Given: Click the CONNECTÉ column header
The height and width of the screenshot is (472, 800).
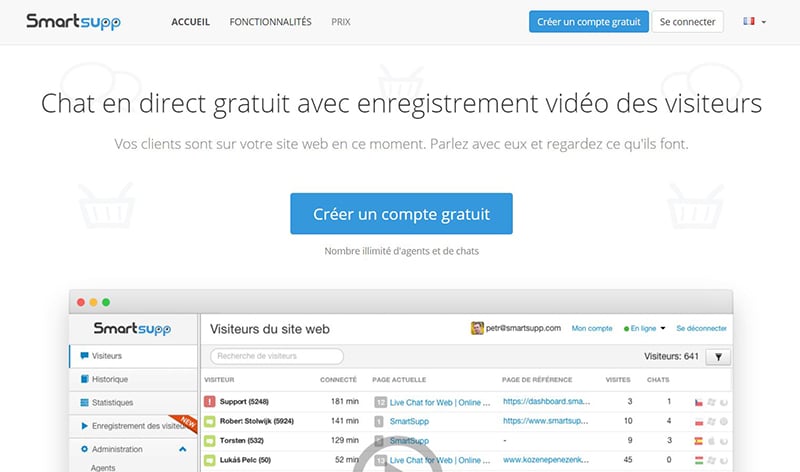Looking at the screenshot, I should [x=338, y=380].
